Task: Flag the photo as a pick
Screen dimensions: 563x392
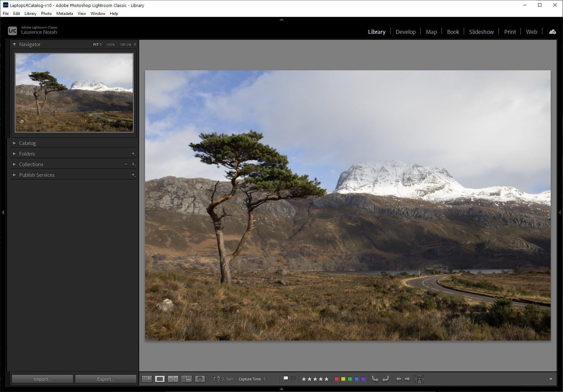Action: coord(285,379)
